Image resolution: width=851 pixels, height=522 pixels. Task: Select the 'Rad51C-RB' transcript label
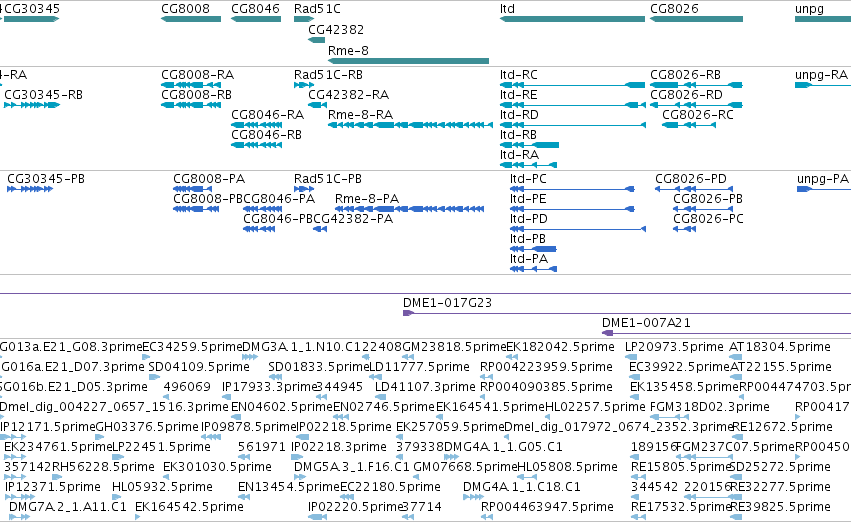coord(328,75)
